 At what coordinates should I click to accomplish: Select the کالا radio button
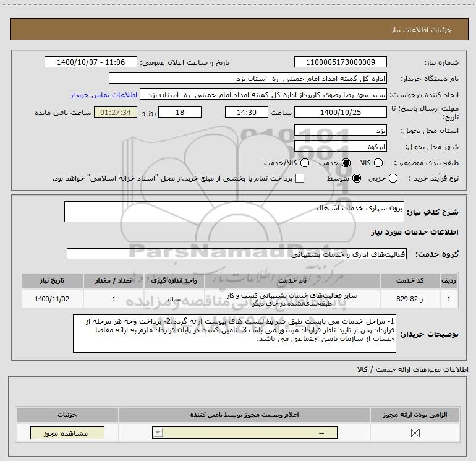pos(378,163)
